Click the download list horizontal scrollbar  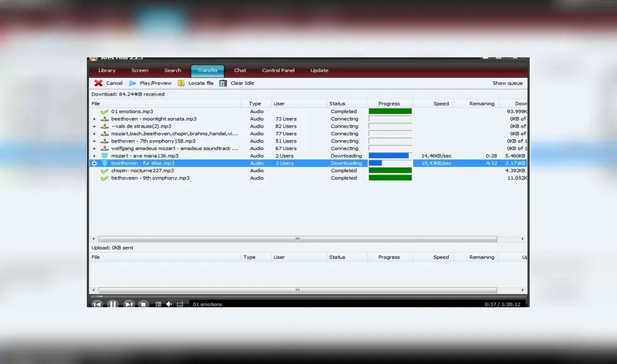pyautogui.click(x=297, y=239)
